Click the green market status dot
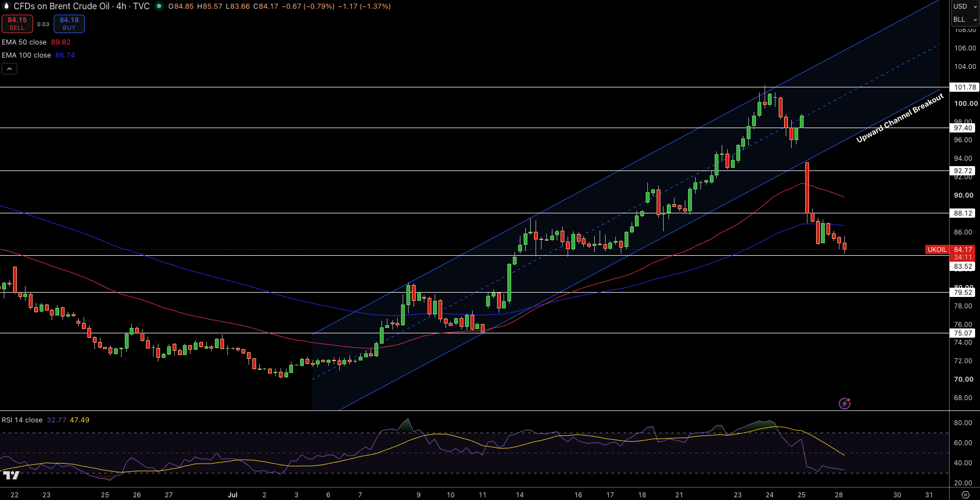 (x=158, y=7)
